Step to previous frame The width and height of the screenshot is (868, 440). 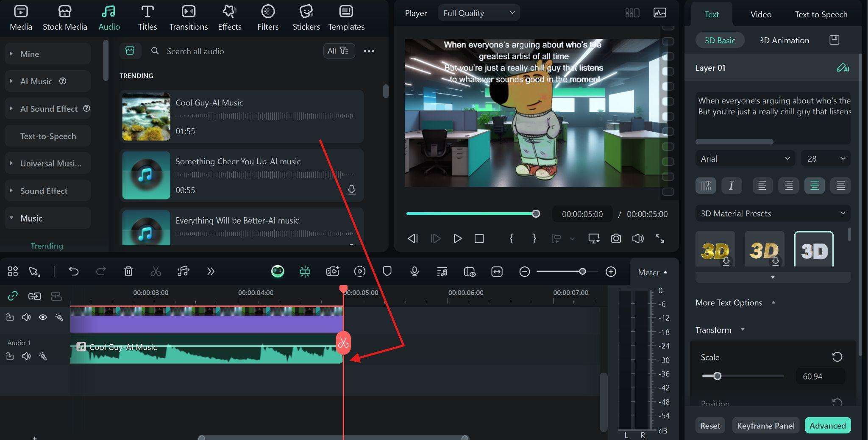pyautogui.click(x=413, y=238)
